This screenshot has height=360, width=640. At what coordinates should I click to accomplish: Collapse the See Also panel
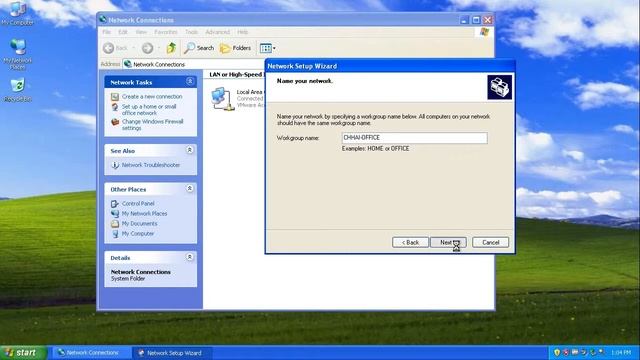point(190,150)
